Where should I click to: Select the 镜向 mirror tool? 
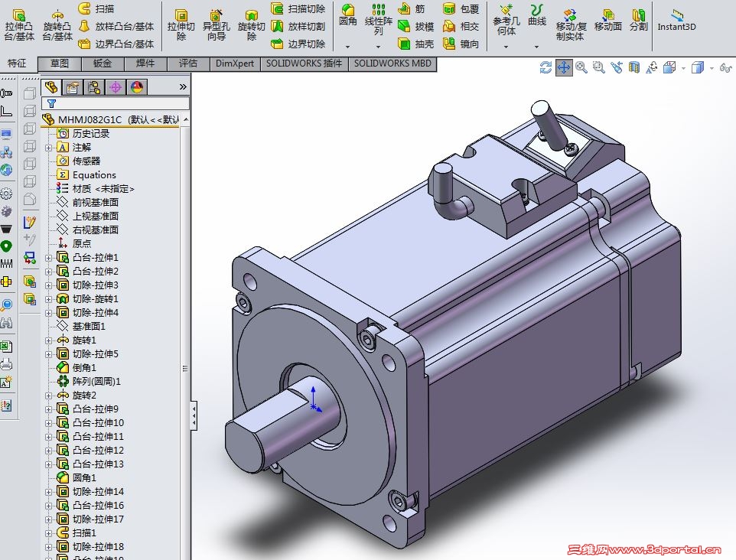click(x=461, y=44)
